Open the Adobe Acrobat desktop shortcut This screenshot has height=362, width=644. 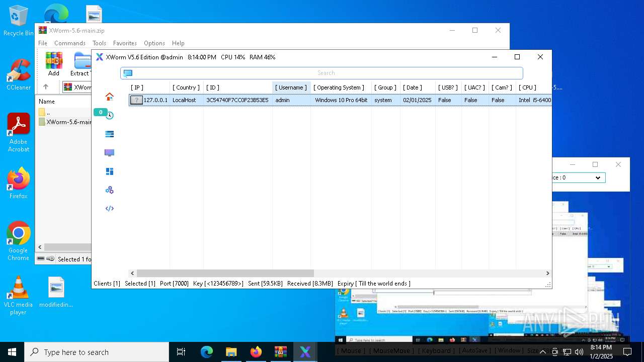tap(18, 133)
